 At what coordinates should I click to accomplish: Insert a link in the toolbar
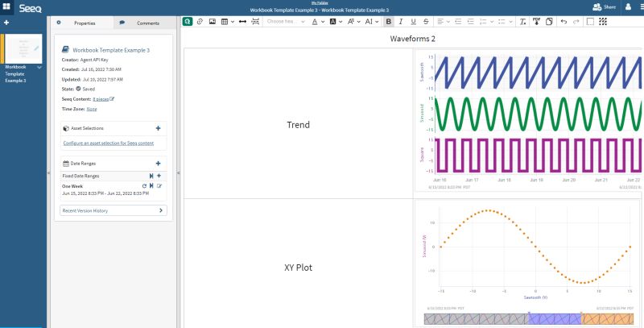tap(200, 22)
